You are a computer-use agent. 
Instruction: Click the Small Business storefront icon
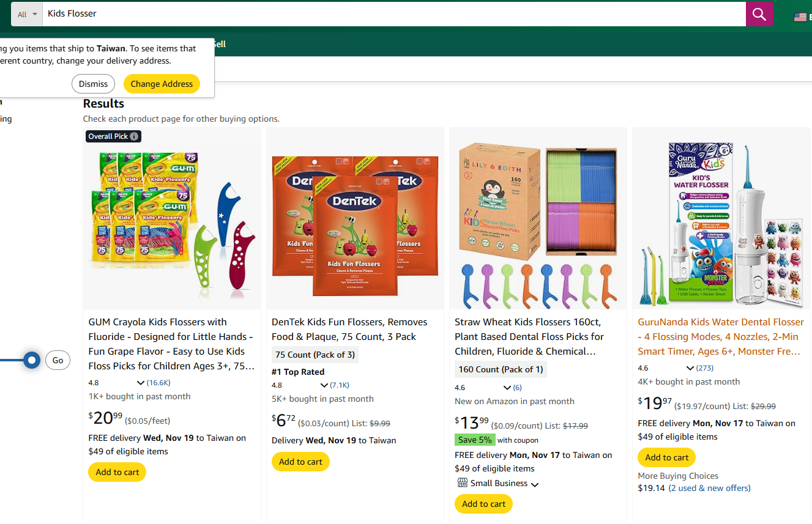(x=463, y=483)
